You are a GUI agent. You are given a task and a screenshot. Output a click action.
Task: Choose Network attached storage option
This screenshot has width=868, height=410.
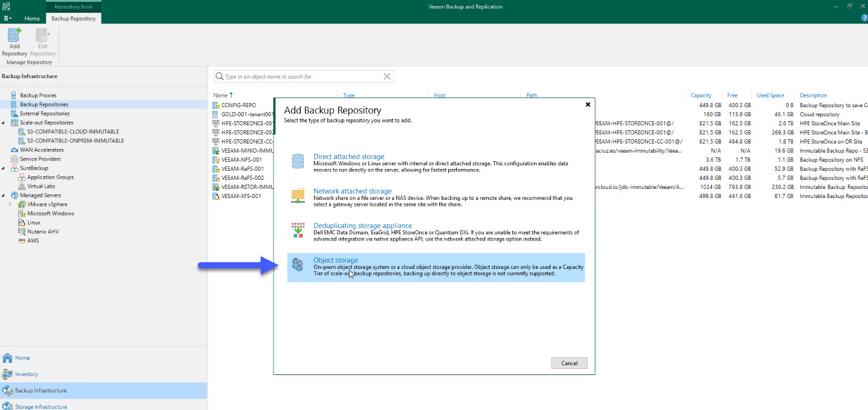pyautogui.click(x=436, y=197)
